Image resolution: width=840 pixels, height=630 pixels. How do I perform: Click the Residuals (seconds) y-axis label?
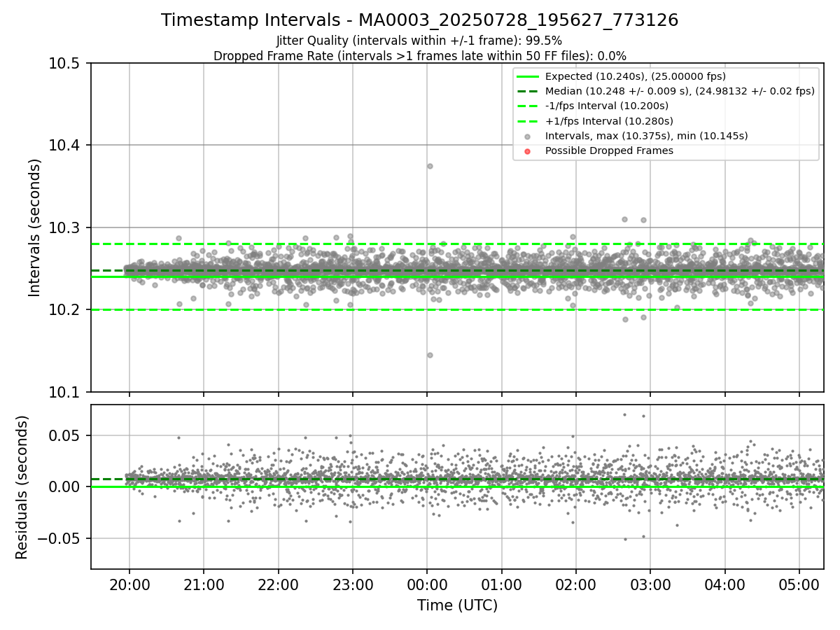22,487
